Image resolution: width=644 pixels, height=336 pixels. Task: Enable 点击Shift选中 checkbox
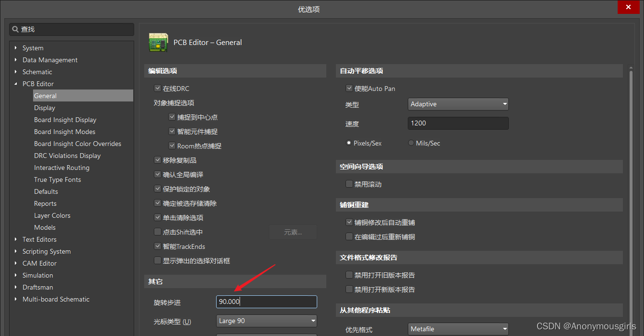158,232
